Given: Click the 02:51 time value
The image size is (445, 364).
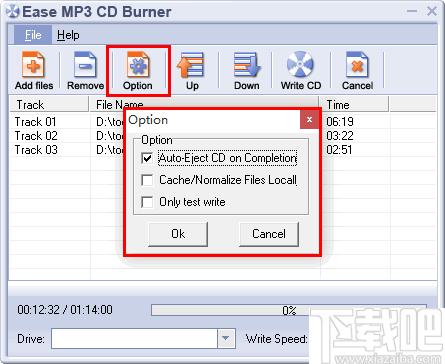Looking at the screenshot, I should pyautogui.click(x=339, y=150).
